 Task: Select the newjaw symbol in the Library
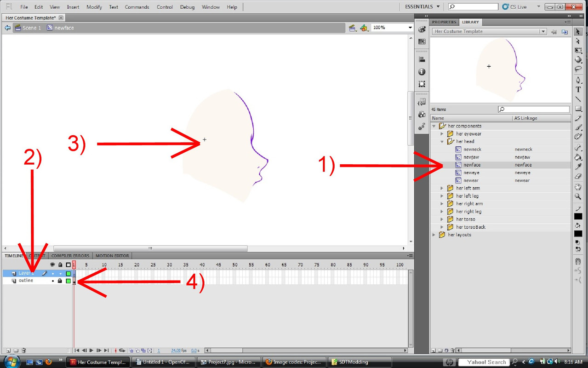click(x=472, y=157)
